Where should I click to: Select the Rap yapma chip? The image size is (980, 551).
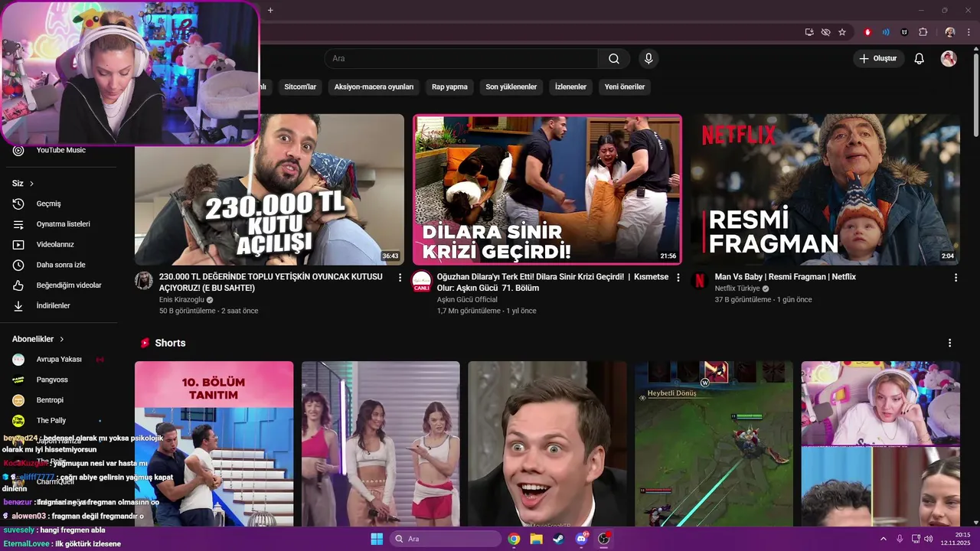[449, 86]
